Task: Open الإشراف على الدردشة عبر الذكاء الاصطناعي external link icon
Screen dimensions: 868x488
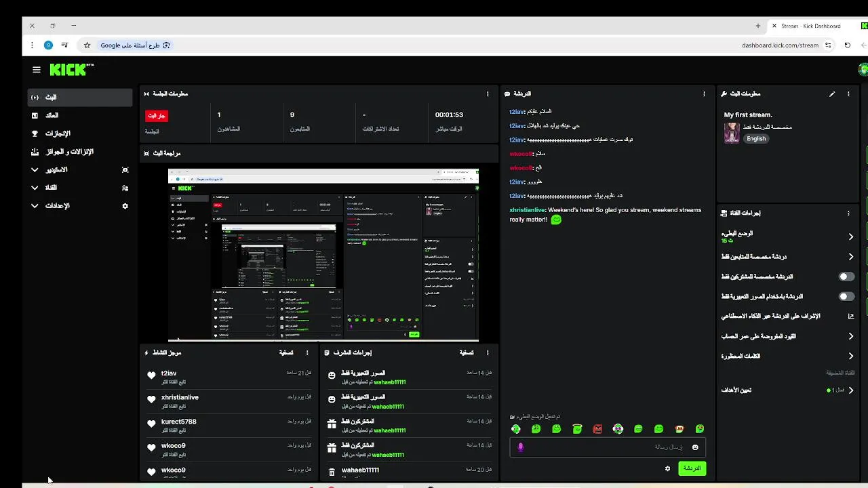Action: [851, 317]
